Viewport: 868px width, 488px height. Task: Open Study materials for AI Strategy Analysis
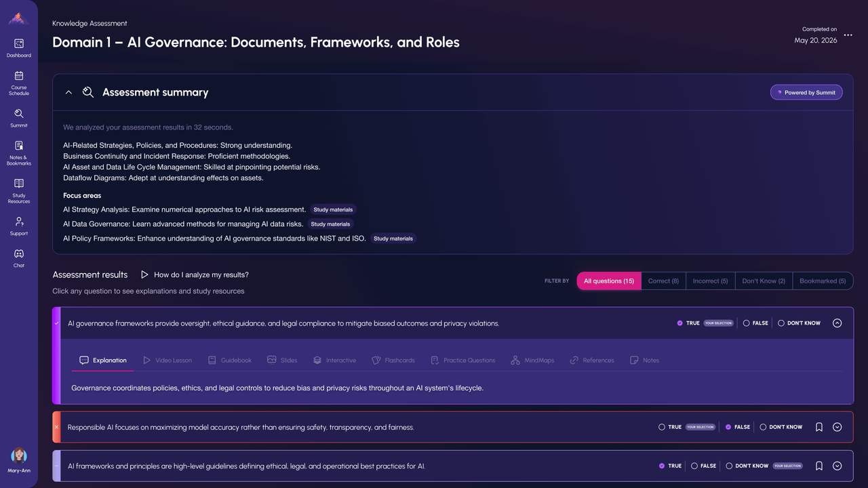332,209
